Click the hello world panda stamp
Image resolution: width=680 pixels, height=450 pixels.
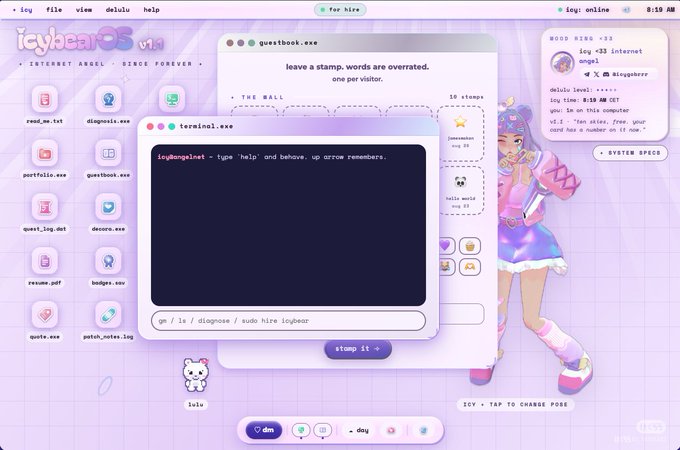point(460,191)
